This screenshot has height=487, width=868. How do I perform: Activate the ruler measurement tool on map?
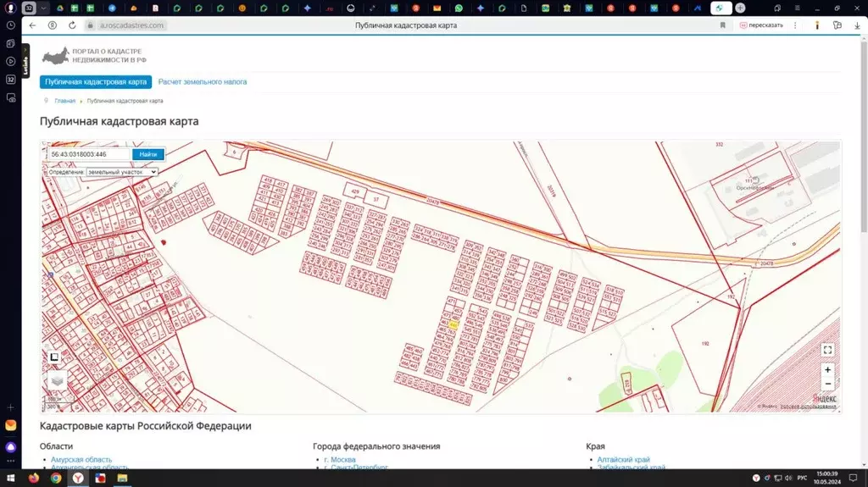pos(54,357)
